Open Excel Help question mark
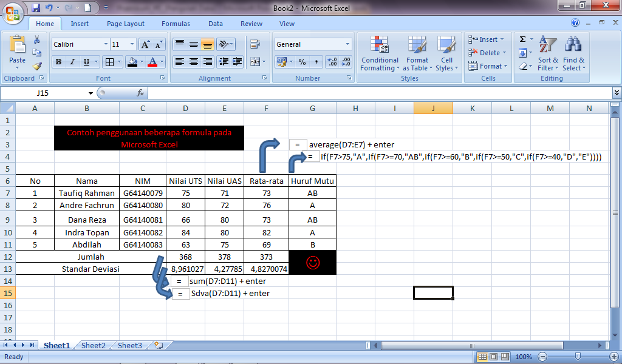 click(x=575, y=22)
